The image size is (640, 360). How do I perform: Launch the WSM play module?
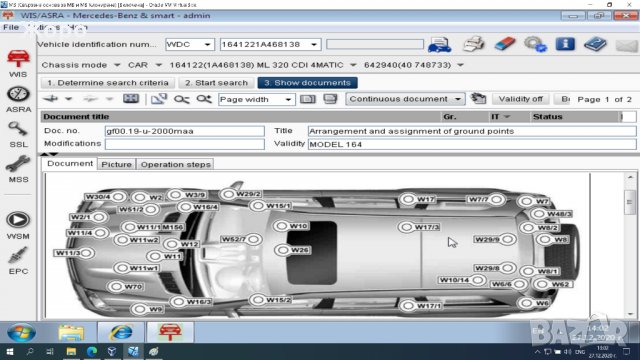click(x=18, y=225)
